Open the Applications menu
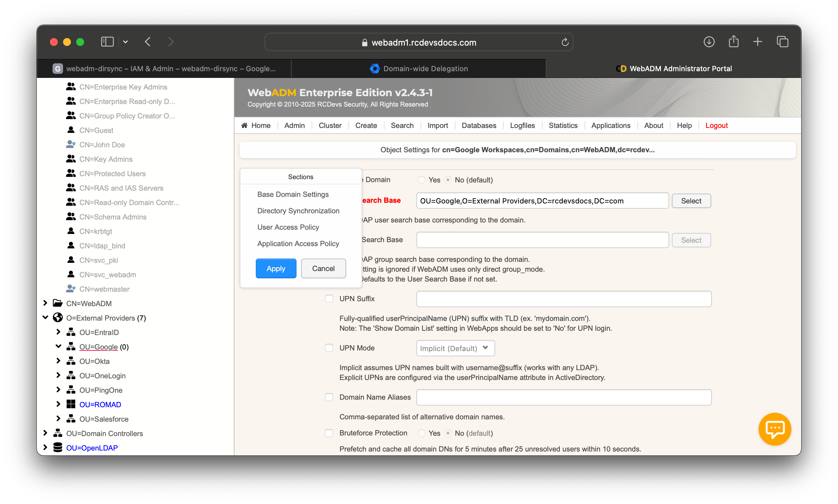Image resolution: width=838 pixels, height=504 pixels. (x=611, y=125)
